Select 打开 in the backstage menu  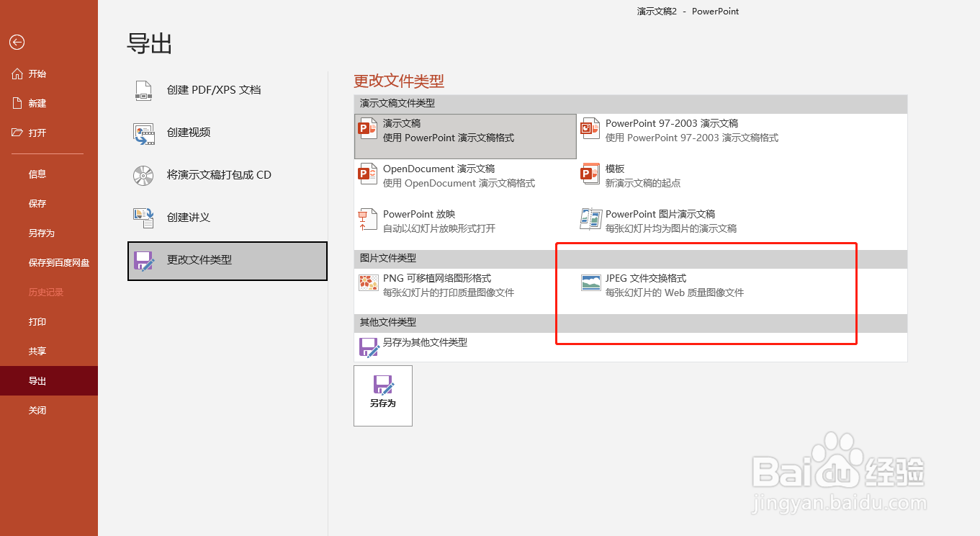(x=49, y=133)
